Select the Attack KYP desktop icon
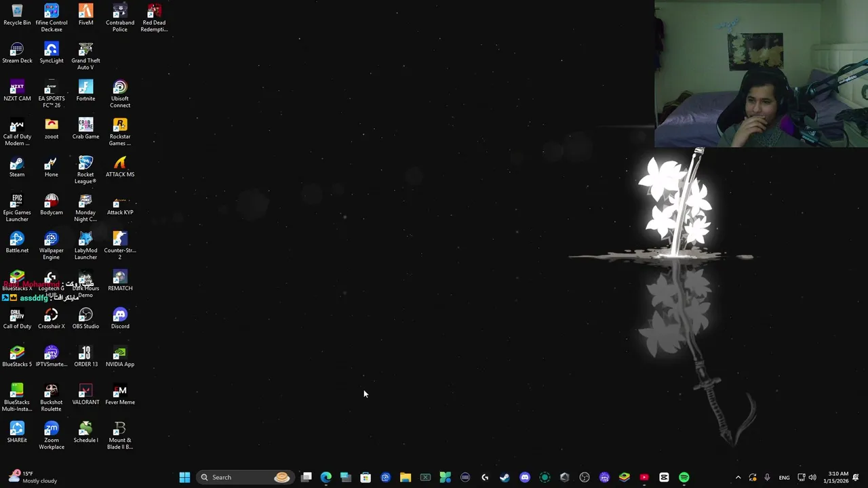The width and height of the screenshot is (868, 488). (120, 205)
